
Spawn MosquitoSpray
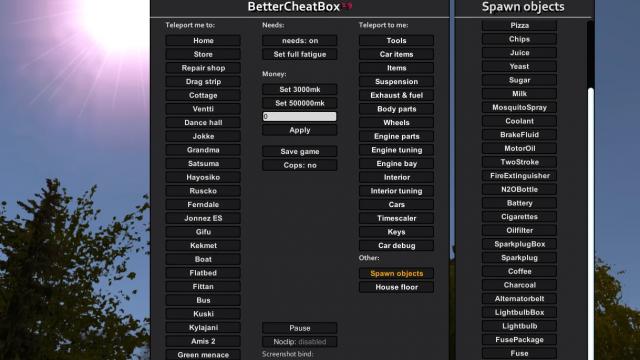click(519, 107)
